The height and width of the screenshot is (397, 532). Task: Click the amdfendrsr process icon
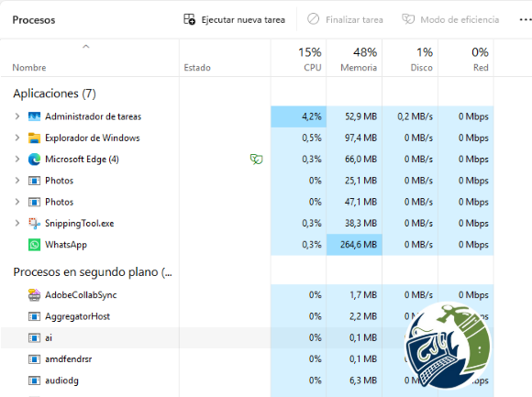[34, 359]
